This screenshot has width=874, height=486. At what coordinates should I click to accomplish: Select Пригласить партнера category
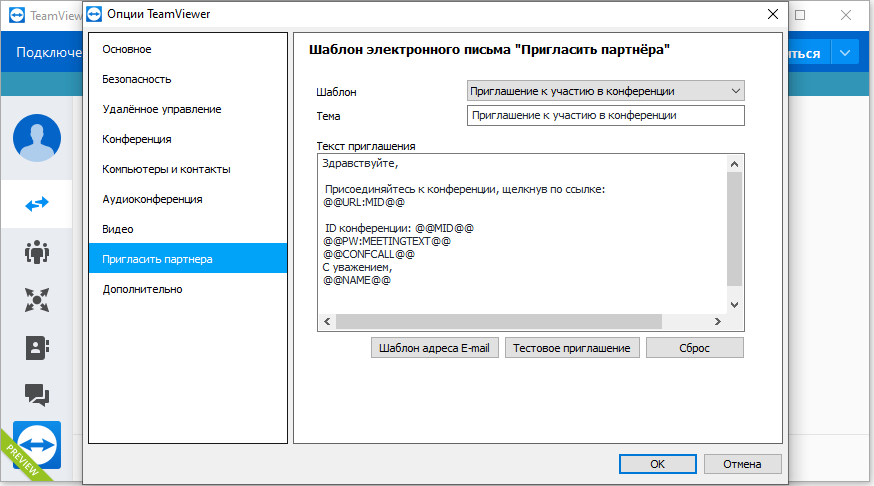[x=188, y=259]
